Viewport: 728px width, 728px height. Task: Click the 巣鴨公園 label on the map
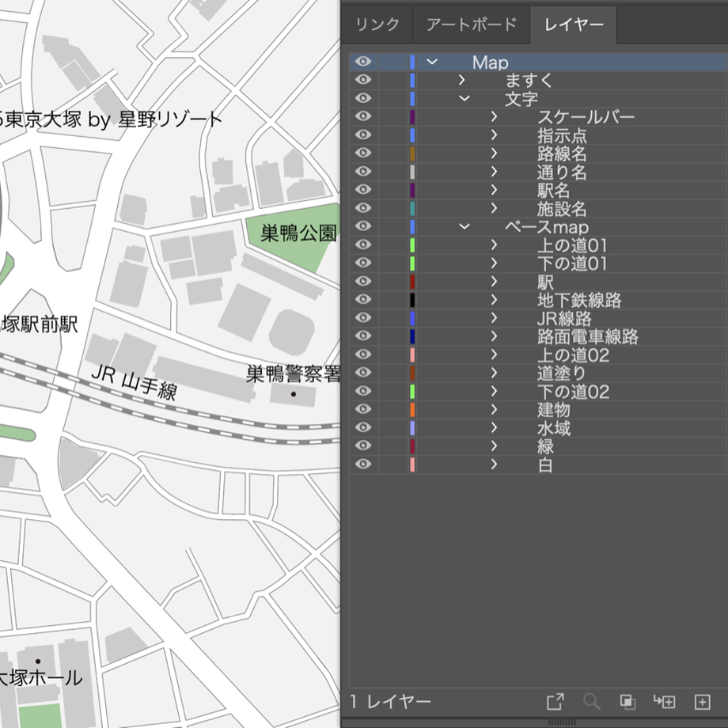[298, 233]
